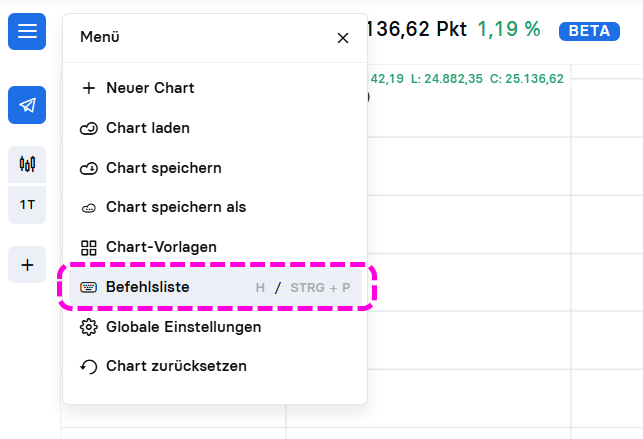643x439 pixels.
Task: Close the Menü panel
Action: tap(343, 38)
